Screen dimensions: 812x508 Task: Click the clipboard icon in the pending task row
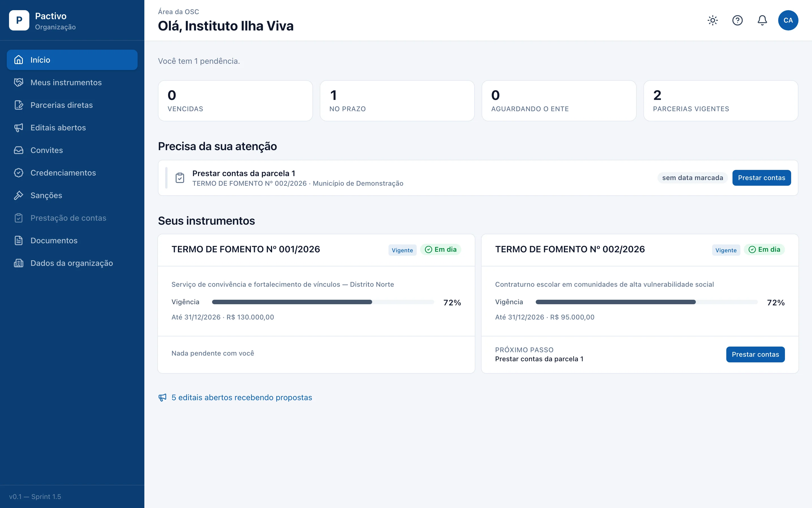point(180,178)
